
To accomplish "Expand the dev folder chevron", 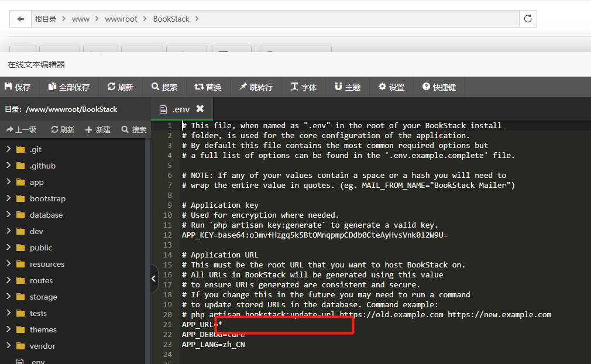I will coord(8,231).
